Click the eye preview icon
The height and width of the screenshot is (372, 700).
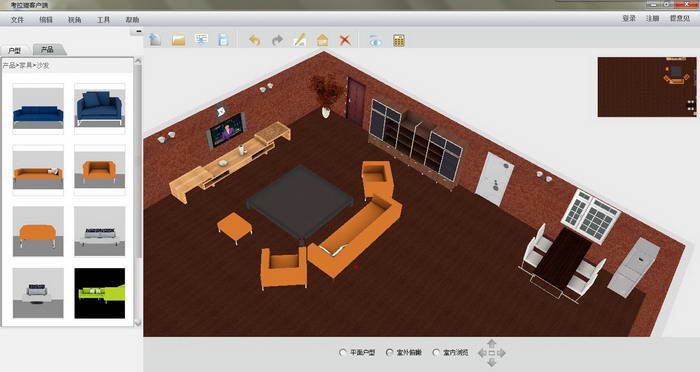[x=375, y=40]
